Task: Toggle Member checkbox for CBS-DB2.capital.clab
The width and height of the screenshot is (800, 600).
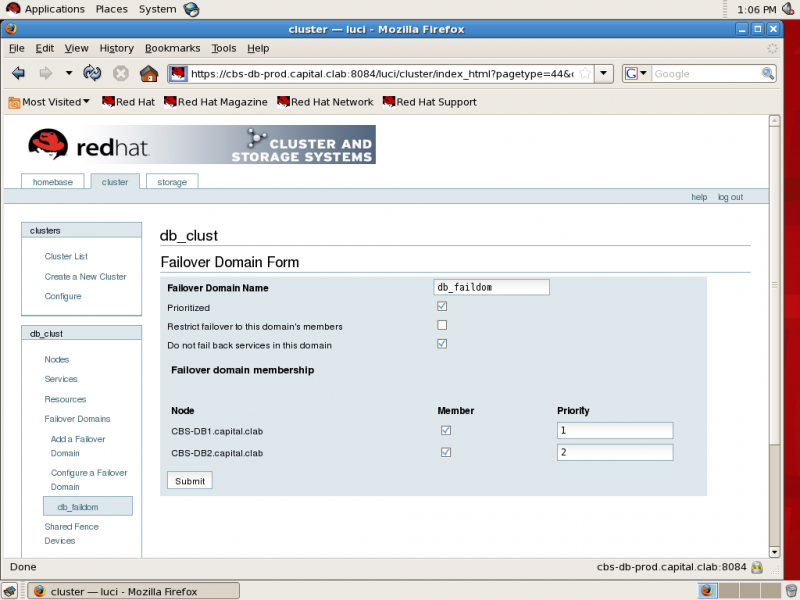Action: (445, 452)
